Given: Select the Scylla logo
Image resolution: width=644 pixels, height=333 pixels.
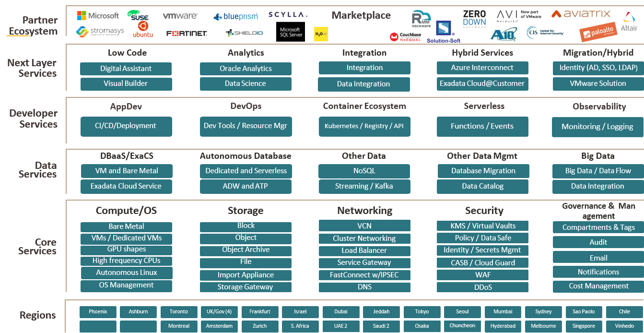Looking at the screenshot, I should 288,15.
